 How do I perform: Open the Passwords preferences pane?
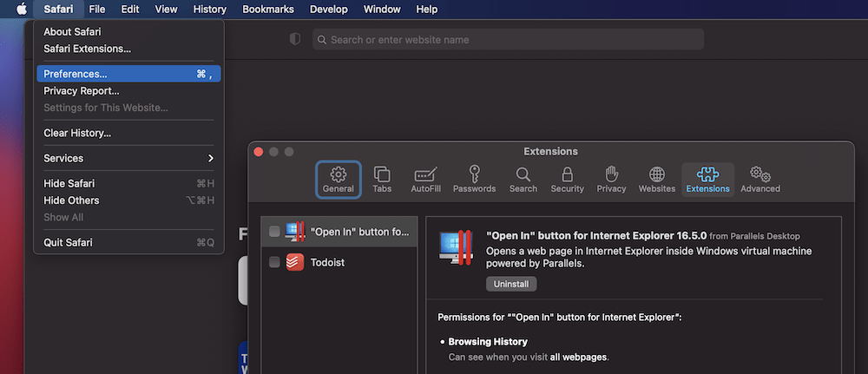(x=475, y=180)
